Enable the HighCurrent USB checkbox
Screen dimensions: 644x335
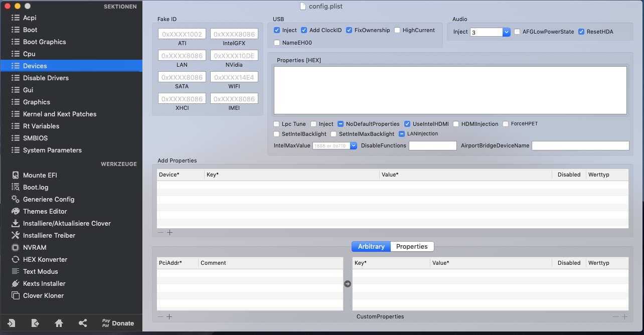(397, 30)
